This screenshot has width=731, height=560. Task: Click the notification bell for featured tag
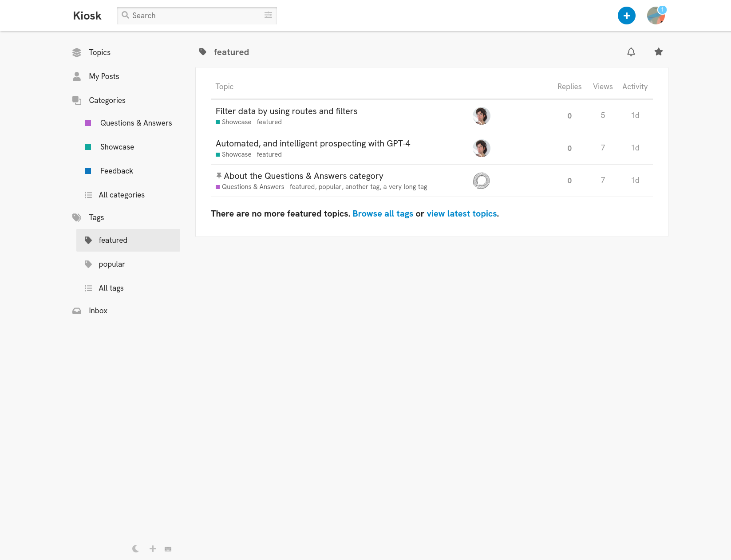pos(631,52)
